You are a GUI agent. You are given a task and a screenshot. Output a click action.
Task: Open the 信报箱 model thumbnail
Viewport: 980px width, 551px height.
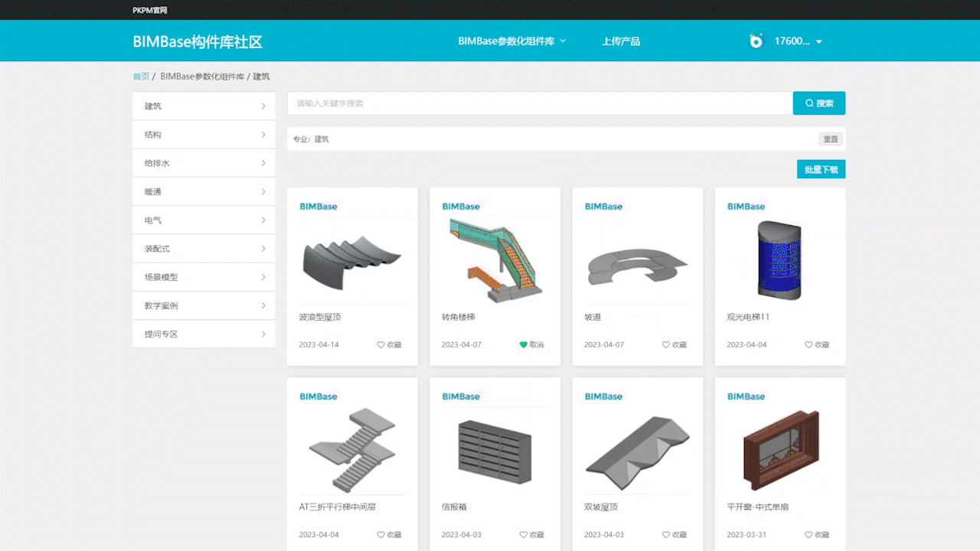point(495,452)
